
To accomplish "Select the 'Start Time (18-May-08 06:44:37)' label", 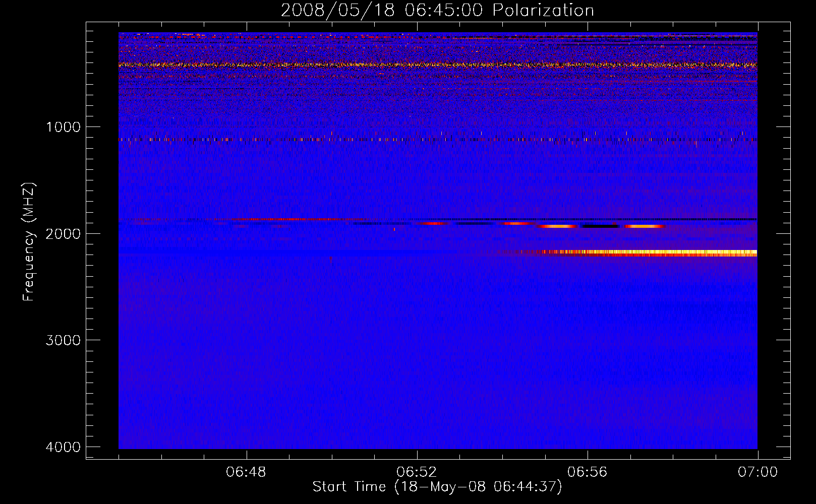I will (x=437, y=487).
